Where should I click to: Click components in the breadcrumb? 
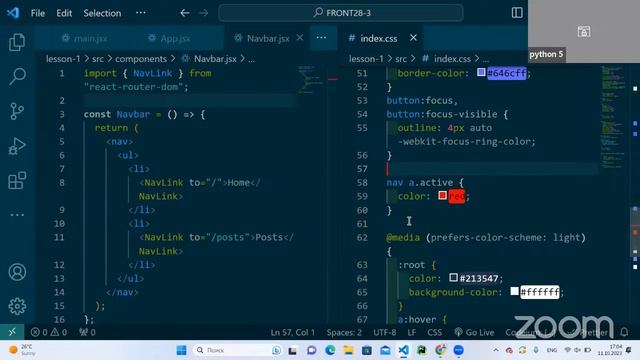coord(141,59)
